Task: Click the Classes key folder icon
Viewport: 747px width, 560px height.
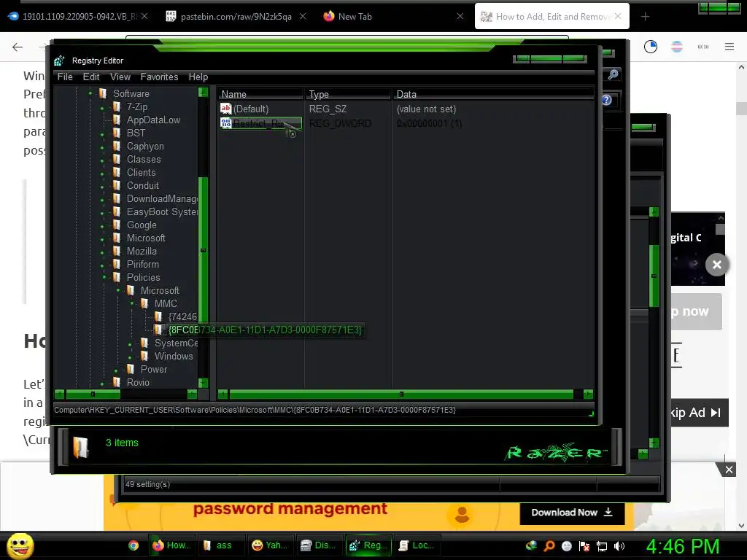Action: coord(117,159)
